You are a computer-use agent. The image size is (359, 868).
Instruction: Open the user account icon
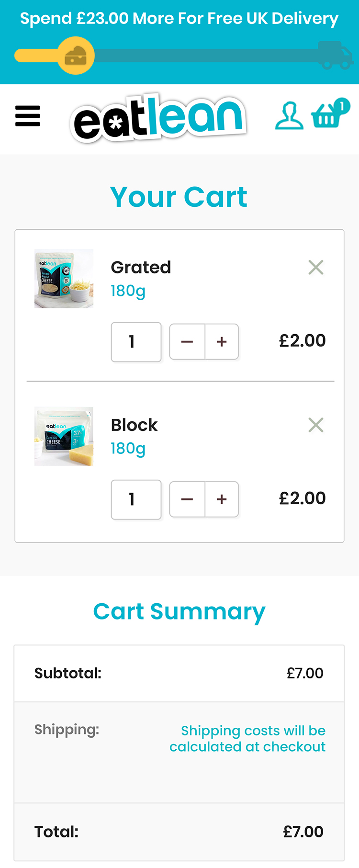pos(289,116)
